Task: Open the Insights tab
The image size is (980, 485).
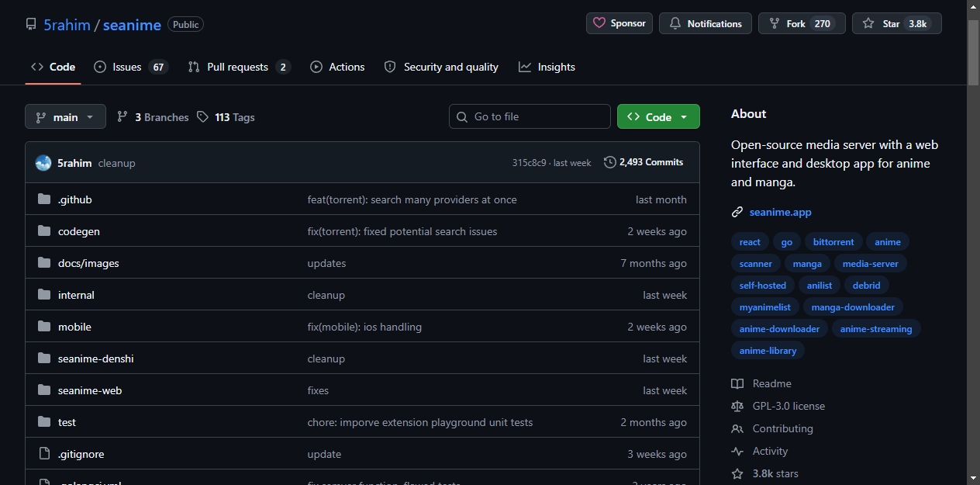Action: click(547, 67)
